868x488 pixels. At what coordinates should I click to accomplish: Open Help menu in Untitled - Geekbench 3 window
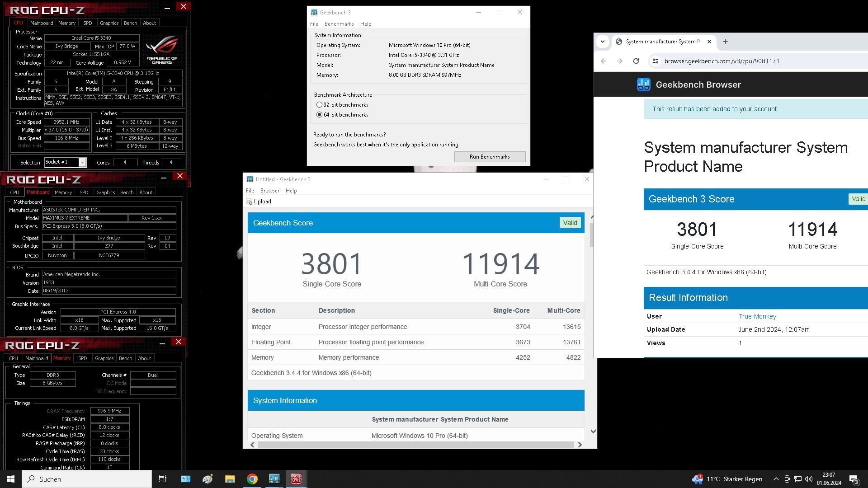(x=291, y=191)
